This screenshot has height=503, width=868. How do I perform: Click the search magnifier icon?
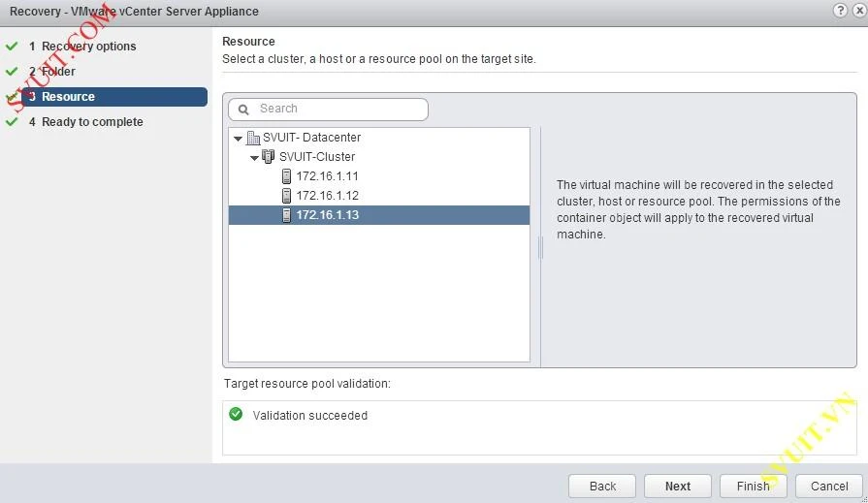pos(243,110)
